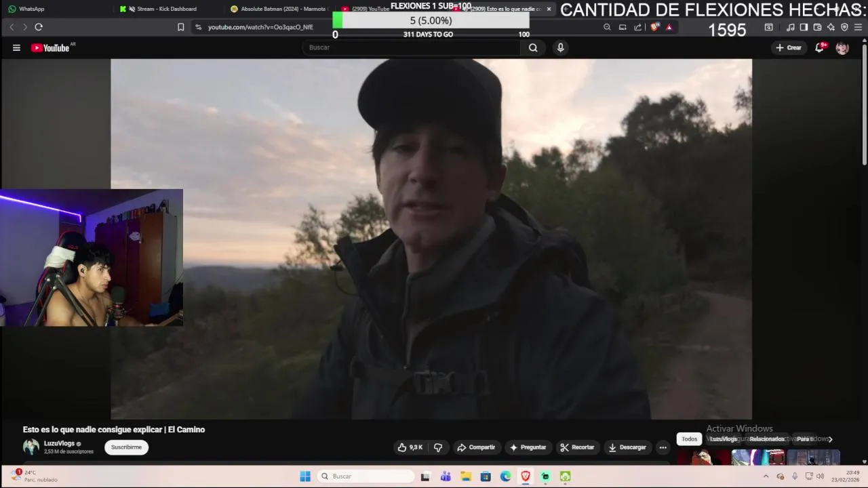
Task: Select the LuzuVlogs filter chip
Action: click(723, 439)
